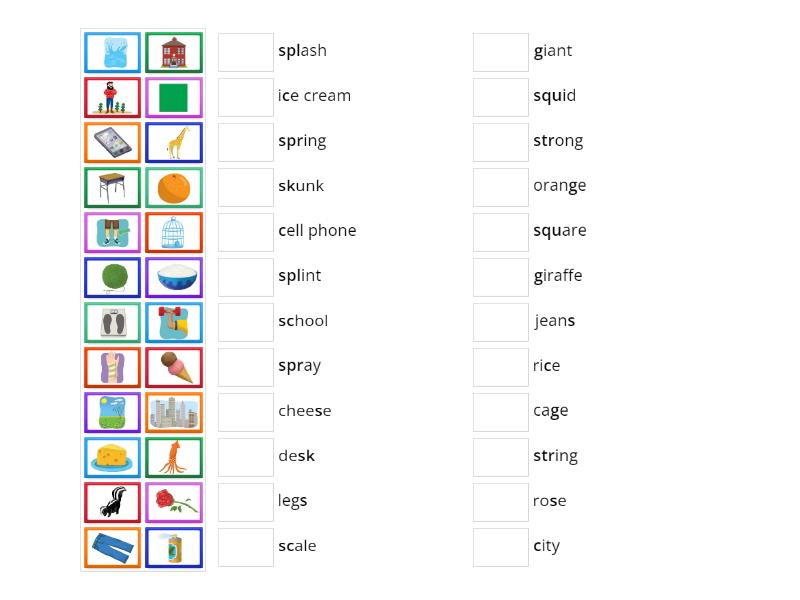Click the giraffe picture tile
800x600 pixels.
(x=174, y=142)
